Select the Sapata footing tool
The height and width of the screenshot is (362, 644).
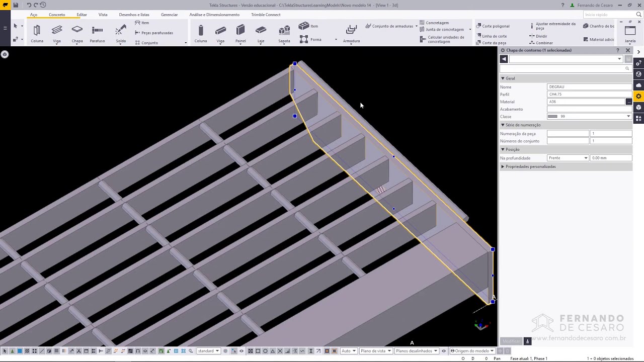click(284, 34)
